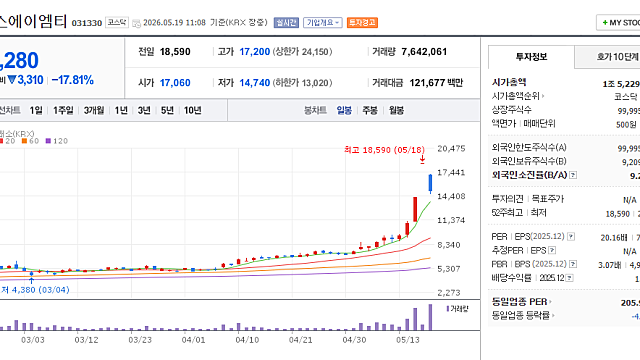Click the 투자경고 warning badge

point(362,22)
